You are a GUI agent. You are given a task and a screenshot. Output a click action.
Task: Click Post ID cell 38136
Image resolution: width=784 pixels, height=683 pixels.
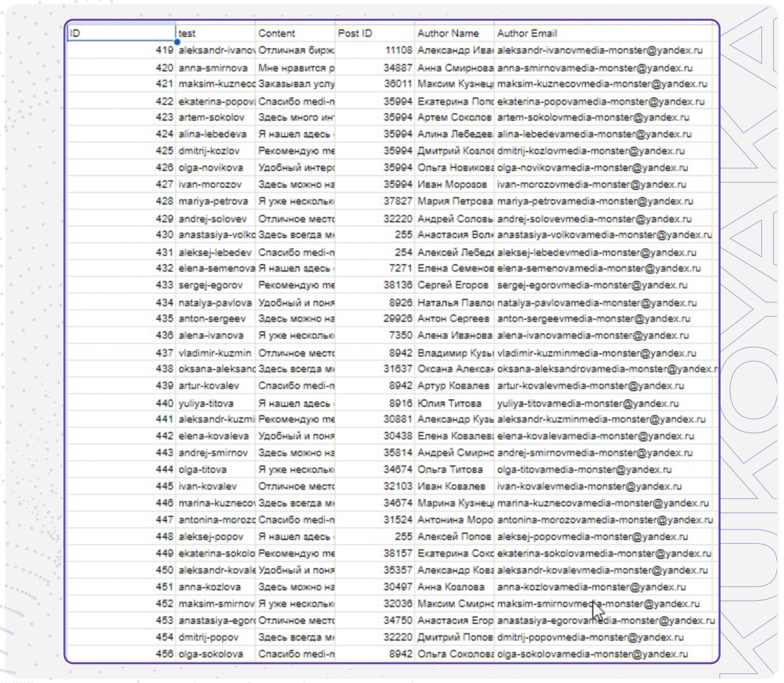[x=375, y=285]
